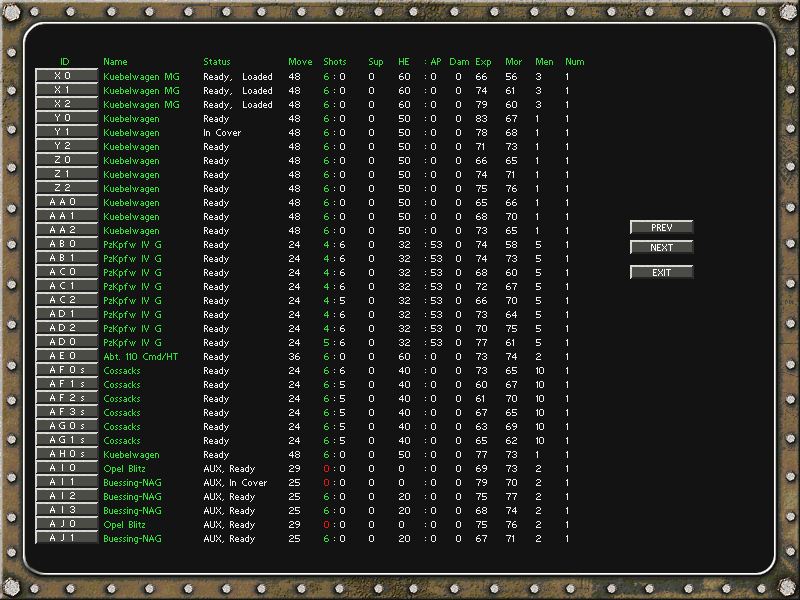Pick Cossacks unit A F 3 s button
Viewport: 800px width, 600px height.
coord(66,412)
